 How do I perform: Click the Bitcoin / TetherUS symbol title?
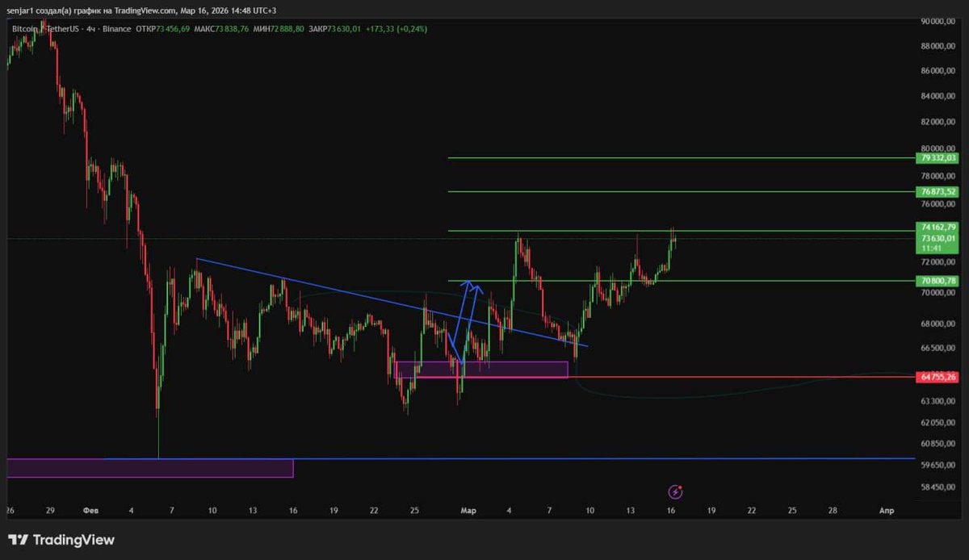pos(46,28)
